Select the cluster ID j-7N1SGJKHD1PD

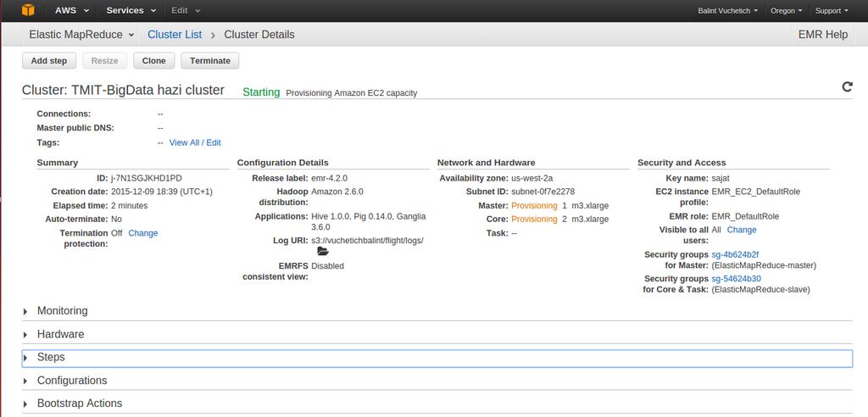pos(146,178)
